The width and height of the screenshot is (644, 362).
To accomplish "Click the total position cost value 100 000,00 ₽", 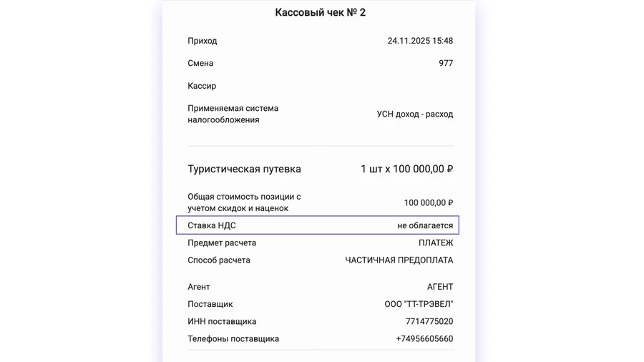I will point(428,203).
